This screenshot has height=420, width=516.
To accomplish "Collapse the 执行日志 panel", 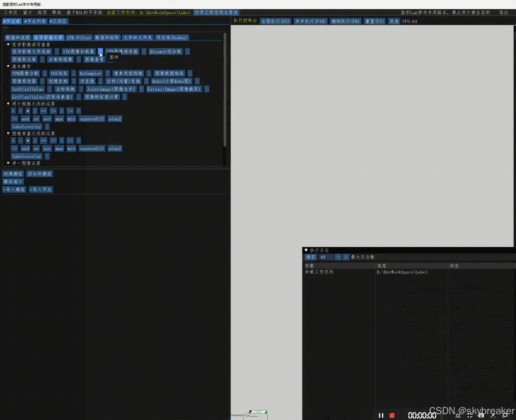I will [306, 250].
